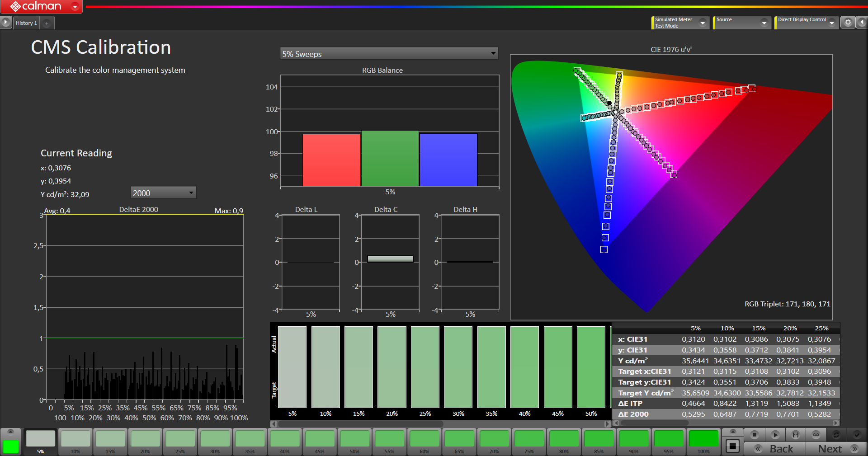This screenshot has height=456, width=868.
Task: Click the plus icon to add a history tab
Action: [x=47, y=23]
